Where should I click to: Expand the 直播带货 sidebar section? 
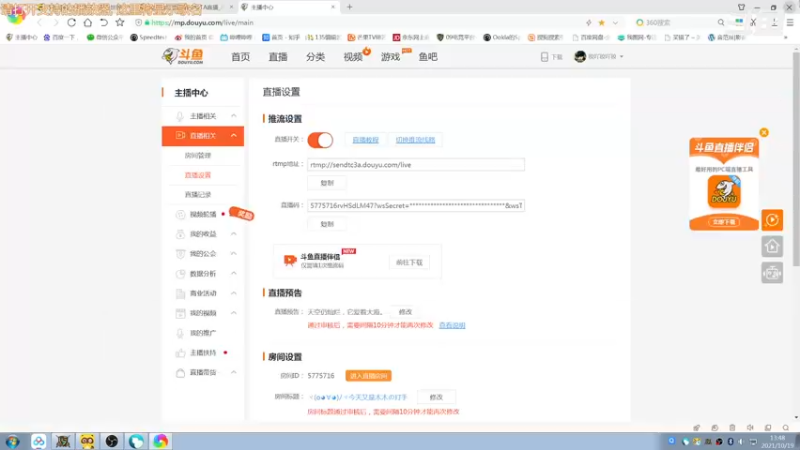pyautogui.click(x=234, y=372)
